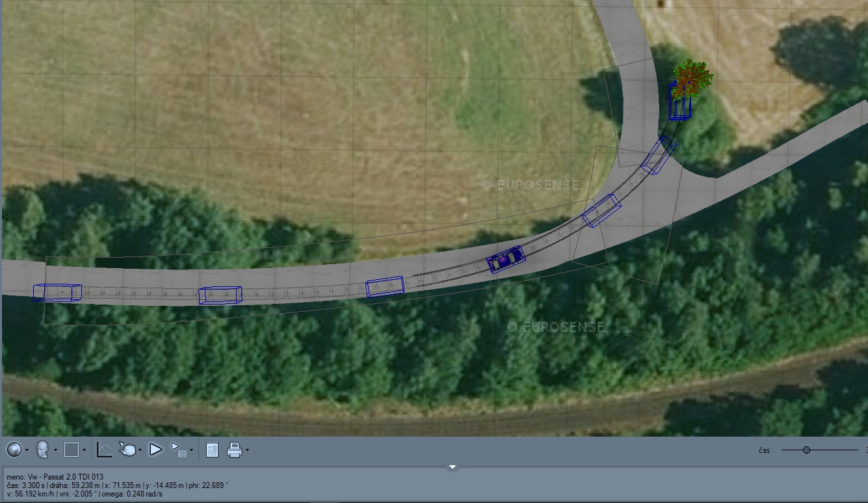Start the simulation with the play button
The height and width of the screenshot is (503, 868).
point(155,449)
